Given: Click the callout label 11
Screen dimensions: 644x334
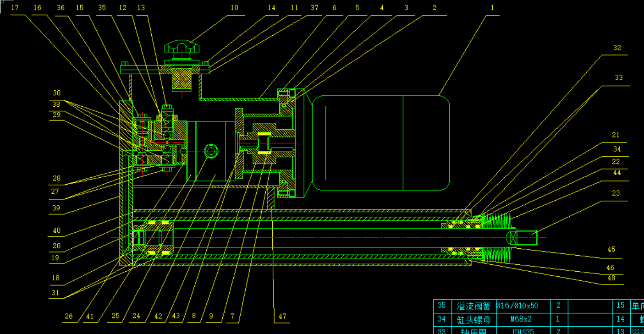Looking at the screenshot, I should (294, 8).
